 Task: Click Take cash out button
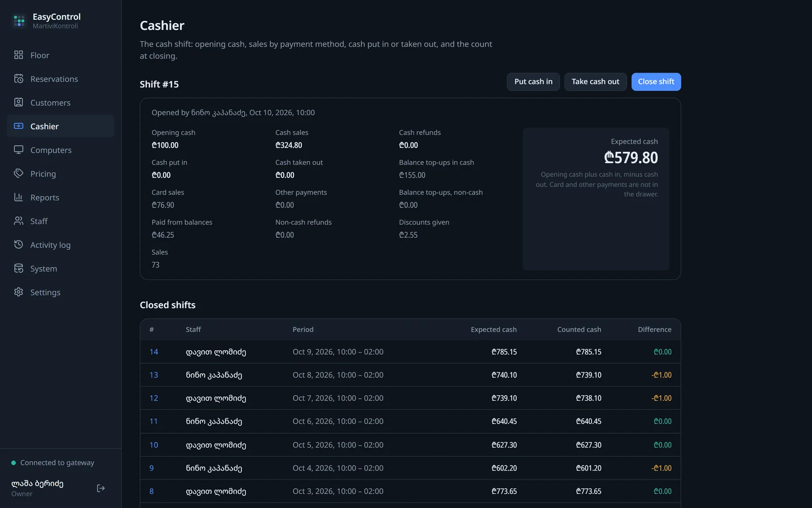tap(595, 82)
